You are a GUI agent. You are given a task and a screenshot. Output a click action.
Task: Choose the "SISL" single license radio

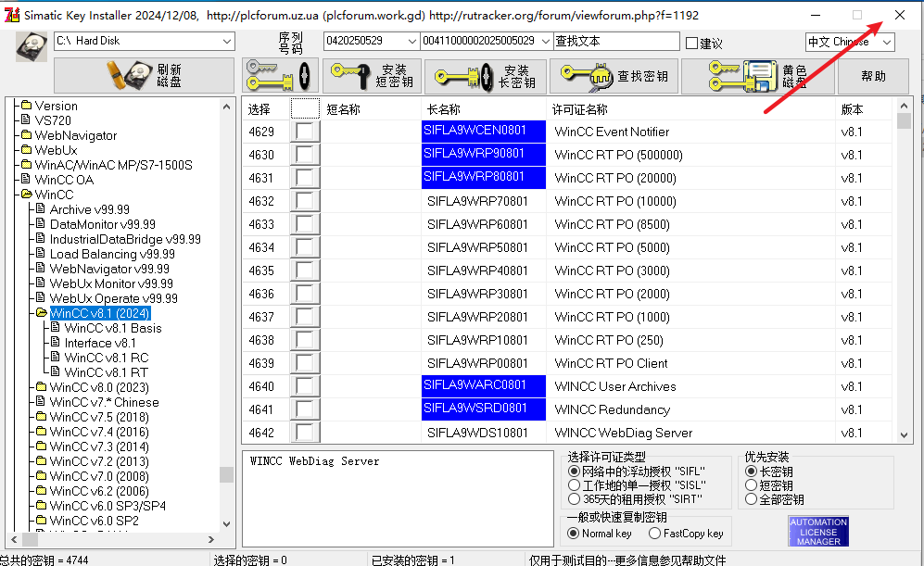[575, 485]
